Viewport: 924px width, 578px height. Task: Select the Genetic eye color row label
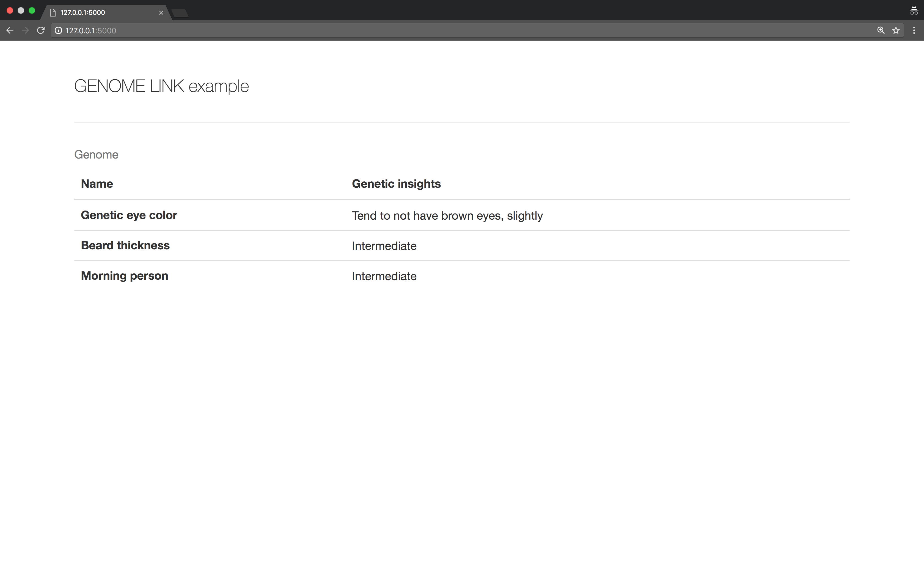[x=129, y=215]
